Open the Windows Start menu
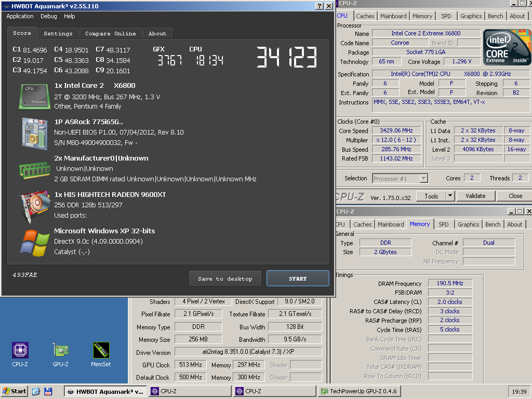The width and height of the screenshot is (532, 399). (x=14, y=391)
